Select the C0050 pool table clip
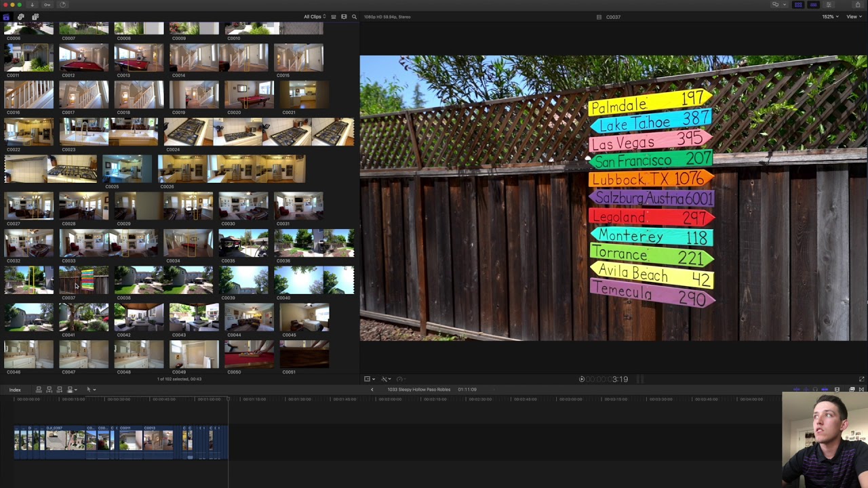The image size is (868, 488). pos(249,354)
